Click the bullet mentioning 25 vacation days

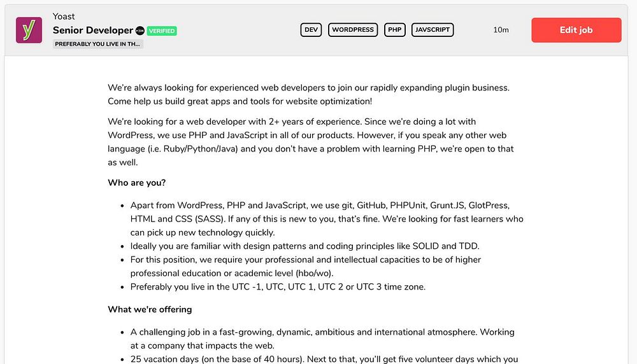coord(324,359)
